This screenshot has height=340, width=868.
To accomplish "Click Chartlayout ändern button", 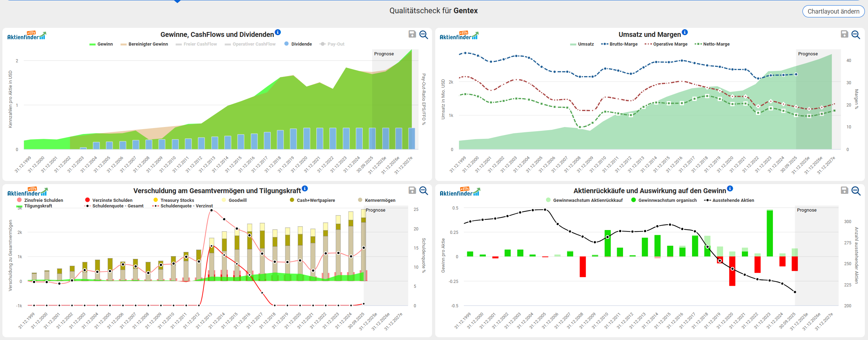I will pos(833,11).
